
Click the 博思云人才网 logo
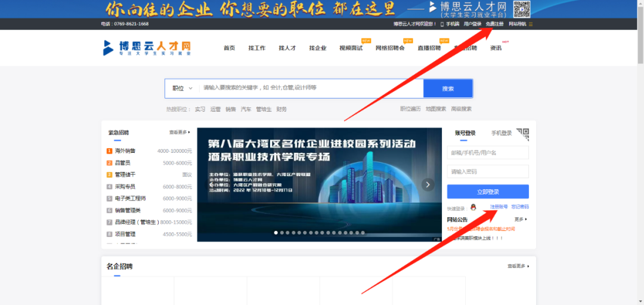click(x=147, y=48)
